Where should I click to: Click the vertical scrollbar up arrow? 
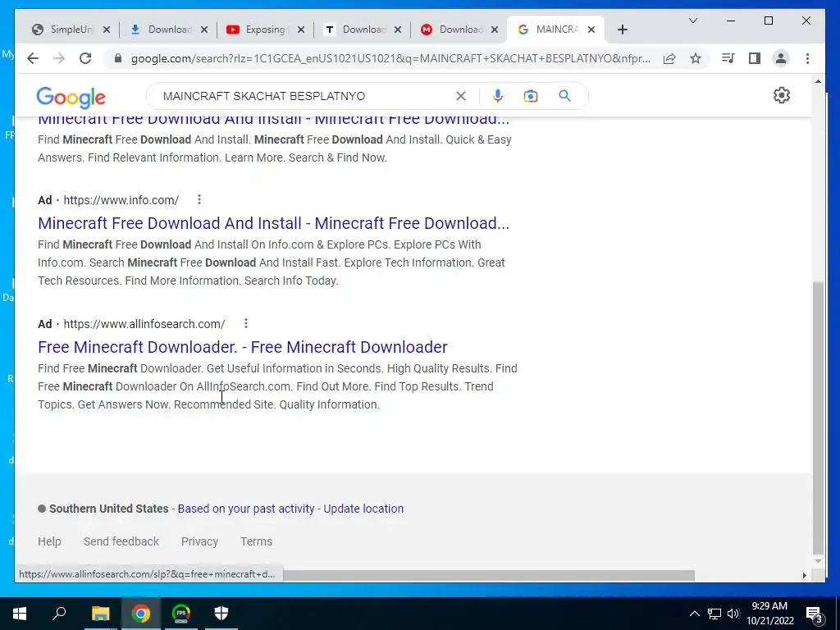click(818, 81)
